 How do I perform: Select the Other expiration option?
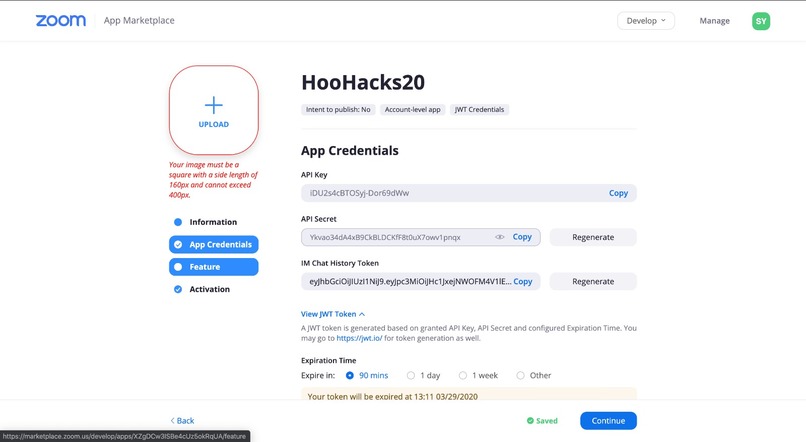[x=520, y=376]
